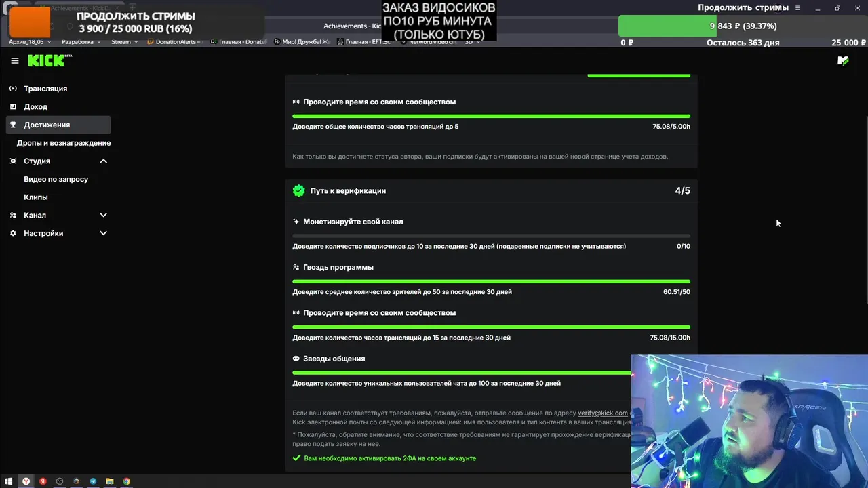Screen dimensions: 868x488
Task: Open the Главная - EFT.SU bookmark
Action: pos(364,42)
